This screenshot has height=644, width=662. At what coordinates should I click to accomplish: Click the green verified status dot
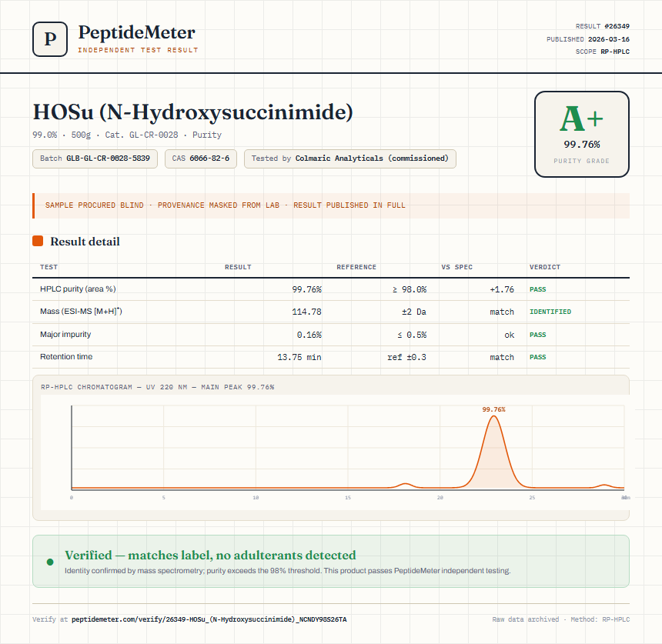point(50,562)
